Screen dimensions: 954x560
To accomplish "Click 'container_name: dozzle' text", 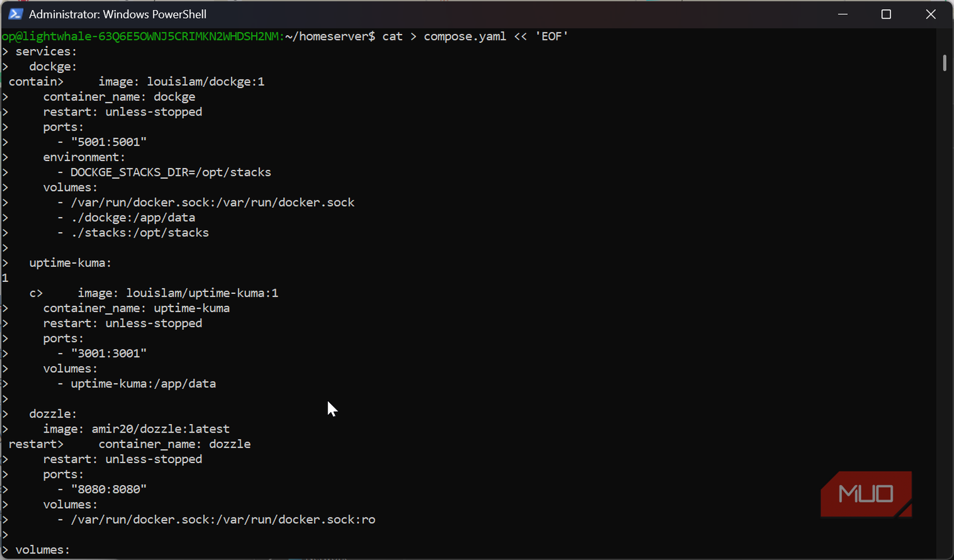I will [174, 445].
